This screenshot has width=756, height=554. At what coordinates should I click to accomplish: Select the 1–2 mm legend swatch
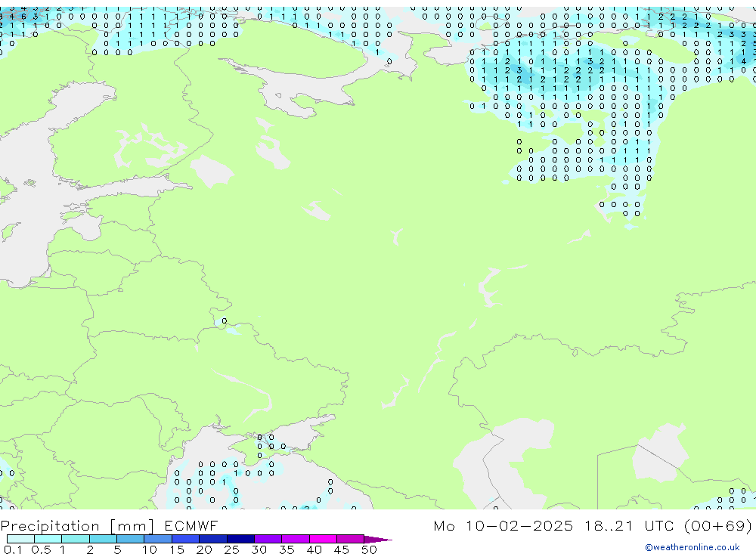tap(75, 539)
